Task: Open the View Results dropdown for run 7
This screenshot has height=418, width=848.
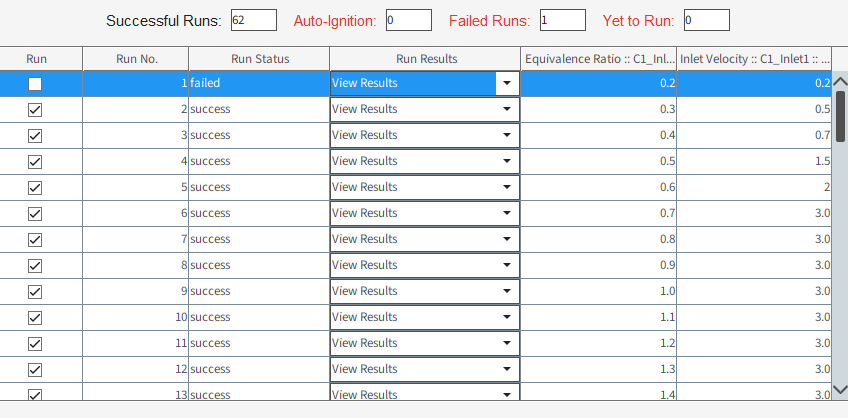Action: pyautogui.click(x=507, y=240)
